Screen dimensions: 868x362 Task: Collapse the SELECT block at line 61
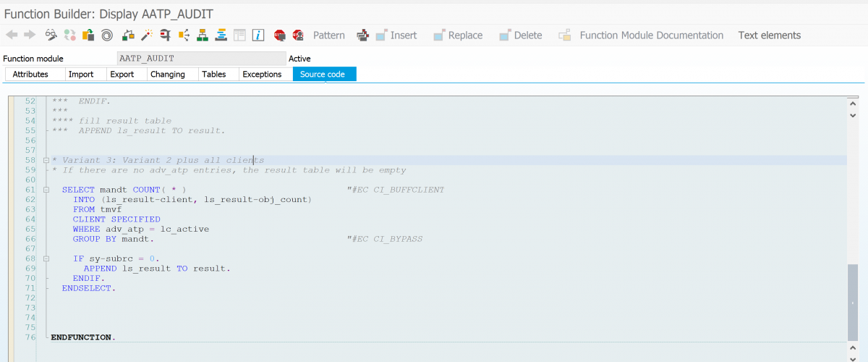(x=46, y=190)
